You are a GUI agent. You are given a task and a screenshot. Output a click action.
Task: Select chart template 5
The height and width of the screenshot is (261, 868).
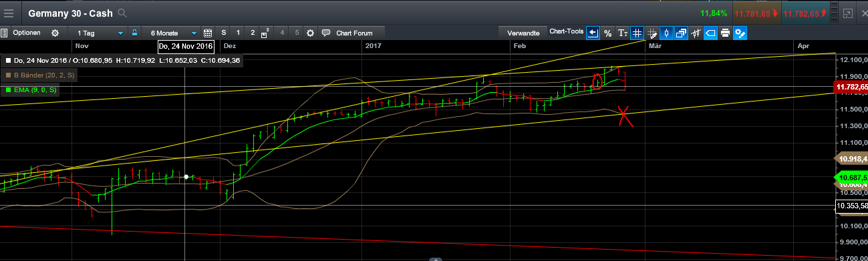(x=297, y=33)
